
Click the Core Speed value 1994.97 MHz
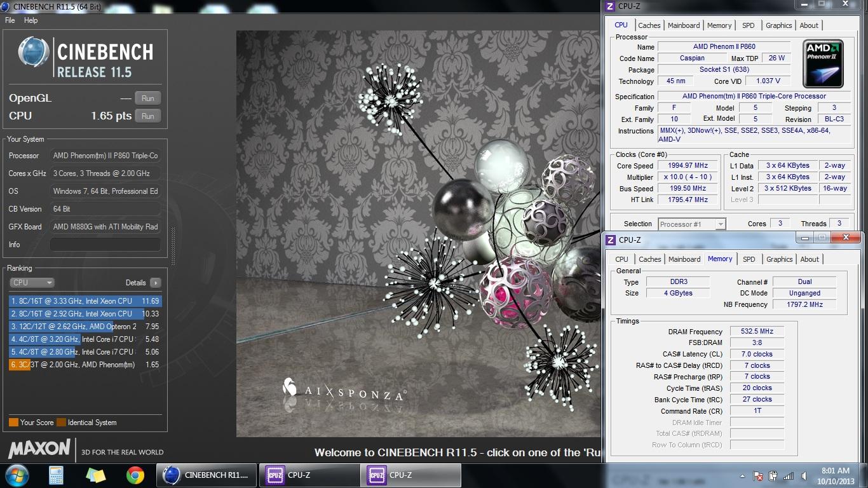(x=688, y=166)
